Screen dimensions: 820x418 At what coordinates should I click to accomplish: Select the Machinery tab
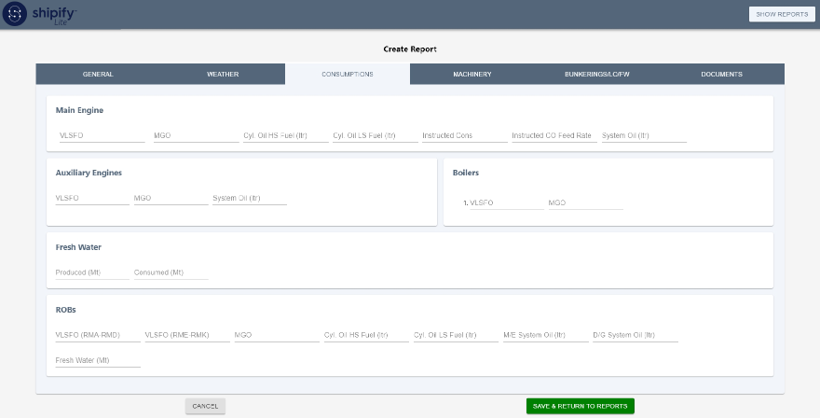click(472, 74)
